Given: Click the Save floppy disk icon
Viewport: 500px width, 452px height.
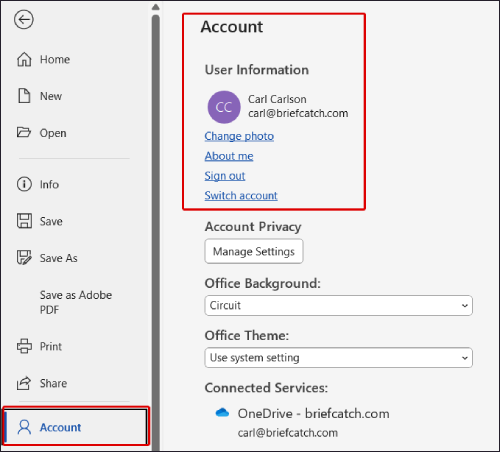Looking at the screenshot, I should pos(24,221).
